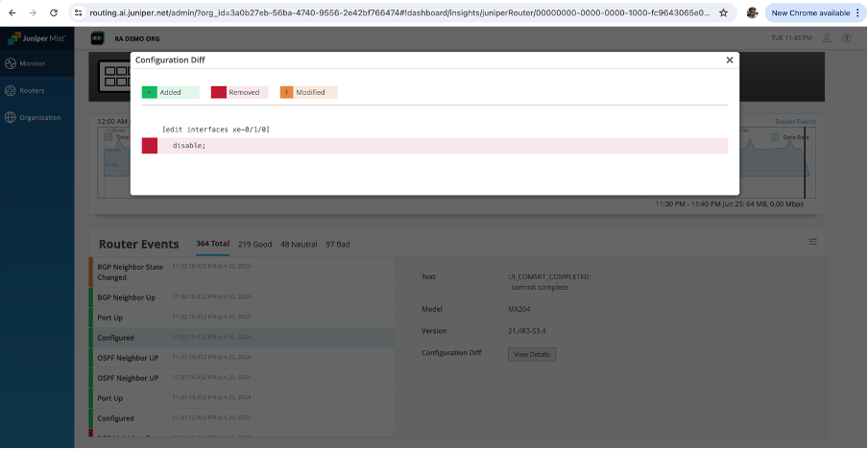Open the Chrome profile avatar
The width and height of the screenshot is (868, 449).
pos(752,12)
